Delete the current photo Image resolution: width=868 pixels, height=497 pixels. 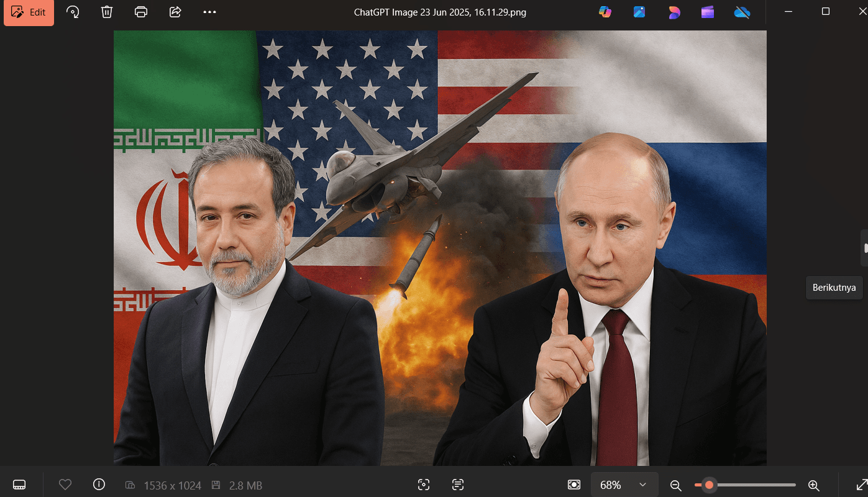pos(106,11)
